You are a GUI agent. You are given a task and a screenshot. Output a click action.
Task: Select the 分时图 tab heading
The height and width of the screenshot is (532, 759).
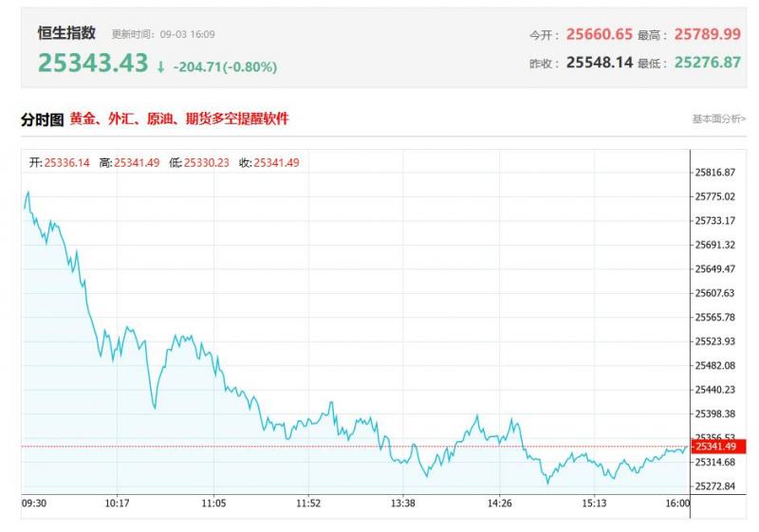tap(42, 119)
